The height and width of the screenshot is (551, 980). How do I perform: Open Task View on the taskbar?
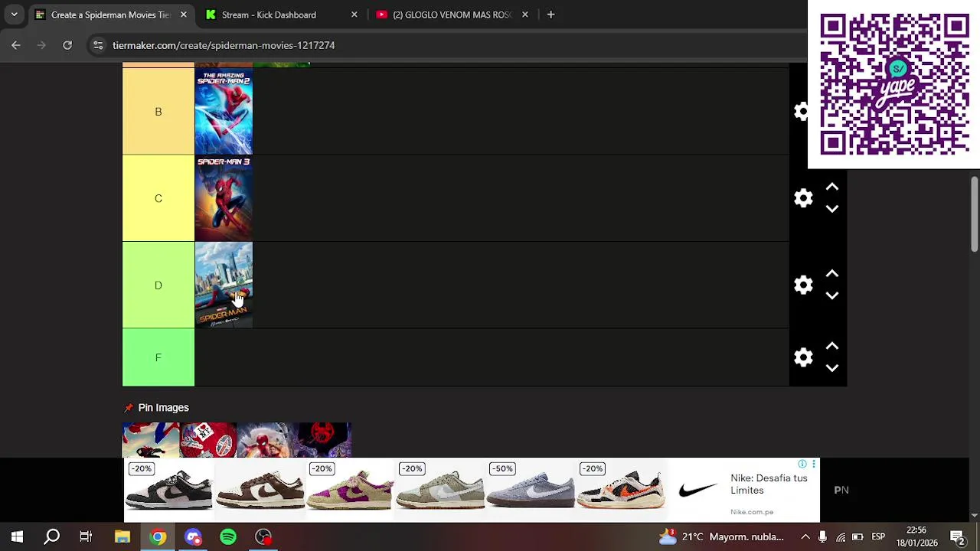pos(86,537)
